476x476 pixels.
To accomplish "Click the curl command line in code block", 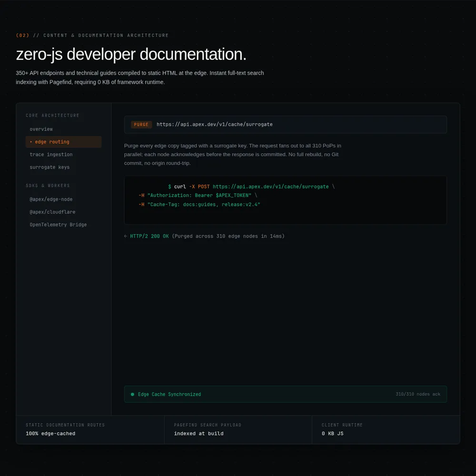I will click(x=251, y=187).
